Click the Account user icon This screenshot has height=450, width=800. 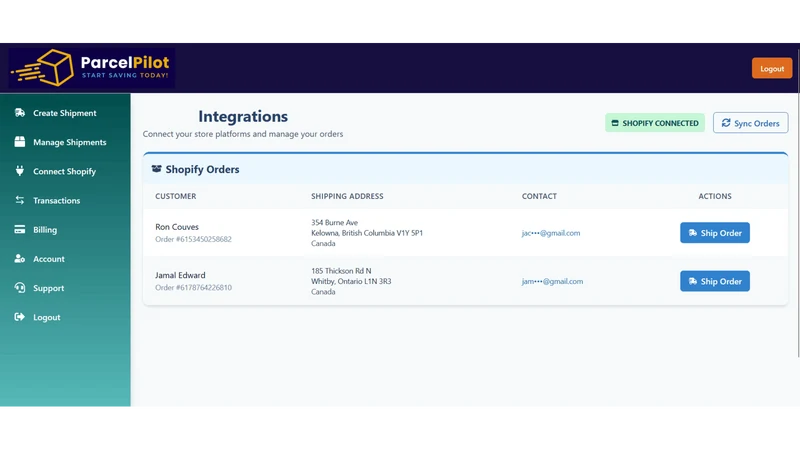20,259
